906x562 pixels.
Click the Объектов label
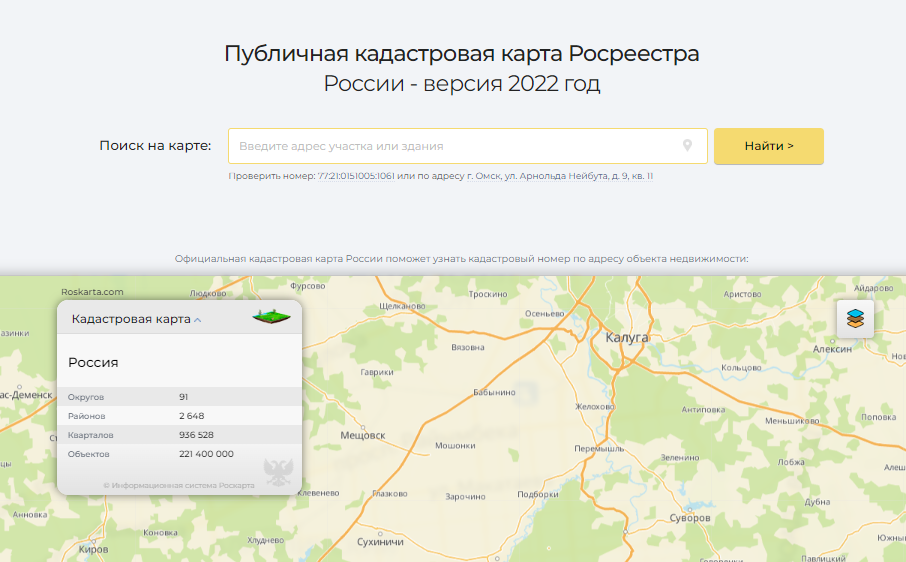pos(88,454)
